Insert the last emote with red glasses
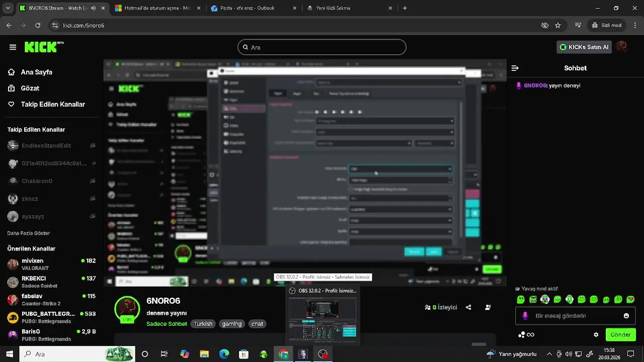 coord(630,300)
